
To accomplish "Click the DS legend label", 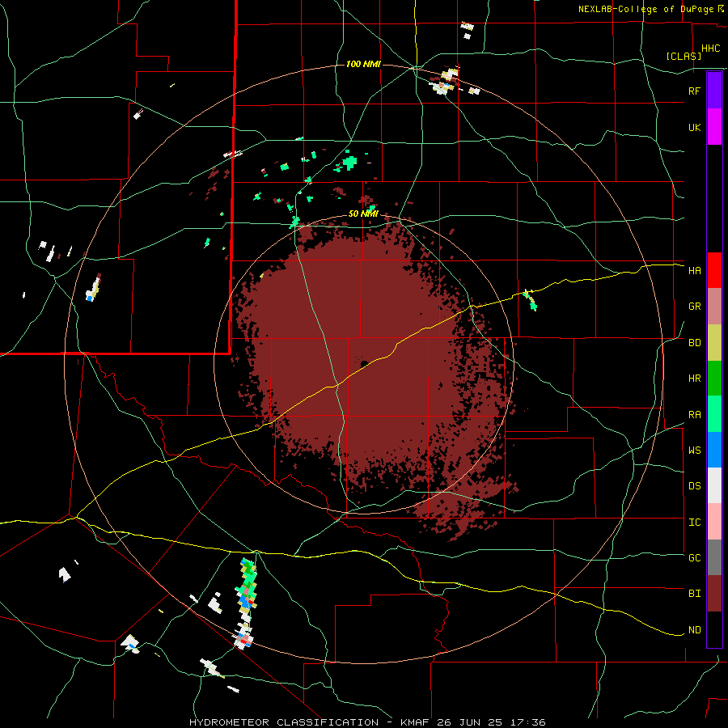I will coord(694,485).
